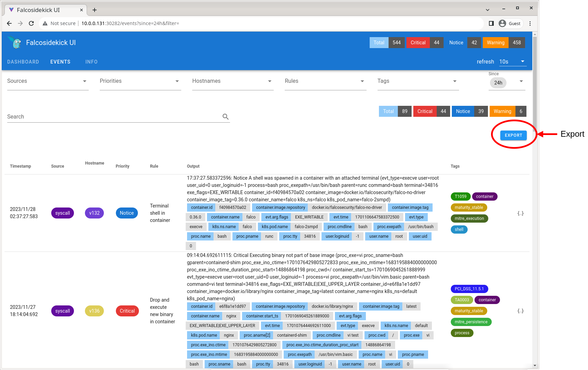Click the v136 hostname chip

94,311
